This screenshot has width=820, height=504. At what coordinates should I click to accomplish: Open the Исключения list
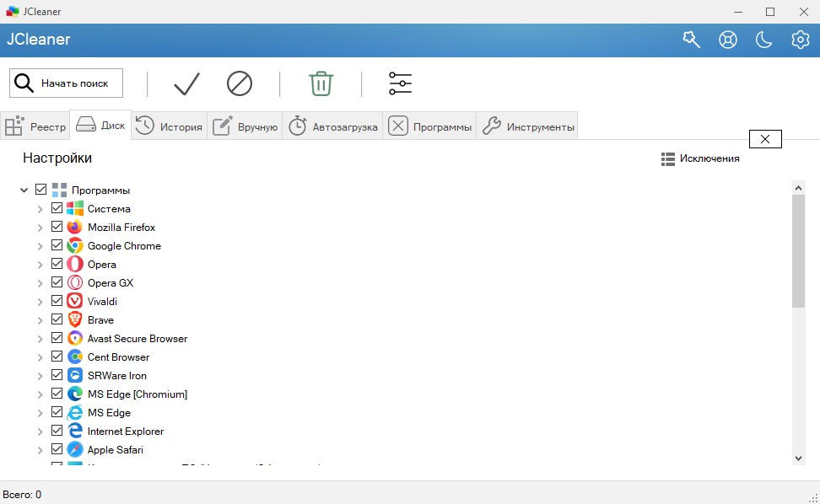700,158
